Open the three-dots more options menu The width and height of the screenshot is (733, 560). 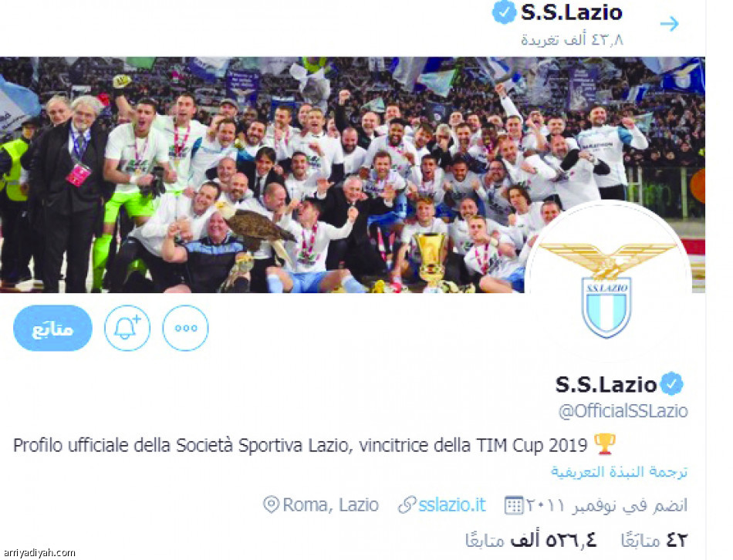coord(186,328)
